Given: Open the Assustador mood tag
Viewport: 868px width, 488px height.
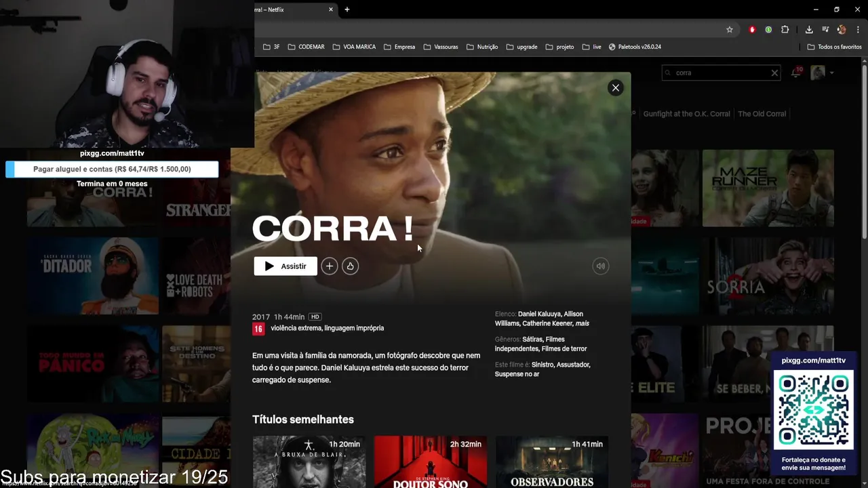Looking at the screenshot, I should (x=573, y=365).
